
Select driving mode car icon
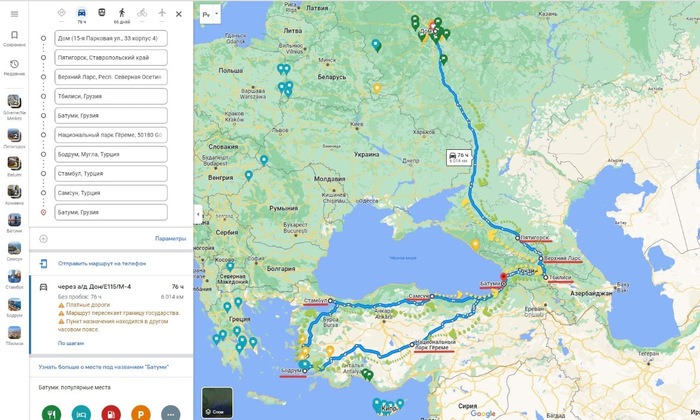[x=81, y=12]
